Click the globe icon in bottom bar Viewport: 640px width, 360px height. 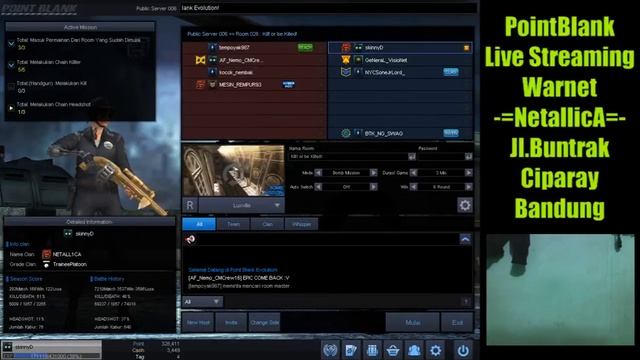point(330,350)
